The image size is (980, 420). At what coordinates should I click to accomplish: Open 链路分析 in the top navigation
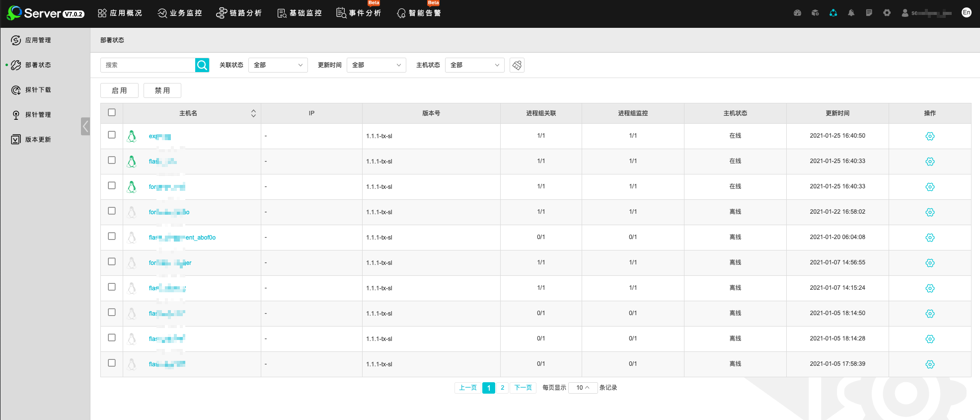pos(239,13)
